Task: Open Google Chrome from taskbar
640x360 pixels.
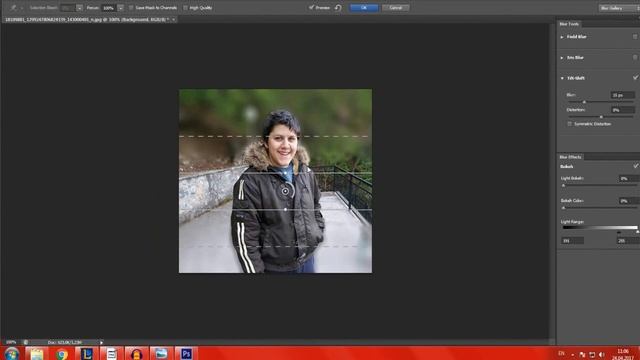Action: click(62, 353)
